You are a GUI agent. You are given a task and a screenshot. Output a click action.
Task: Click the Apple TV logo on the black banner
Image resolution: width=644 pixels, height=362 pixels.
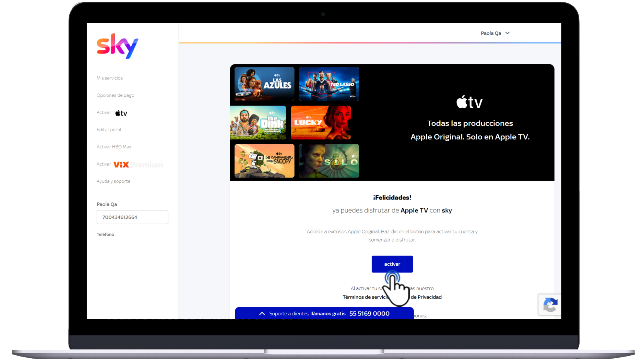tap(469, 102)
